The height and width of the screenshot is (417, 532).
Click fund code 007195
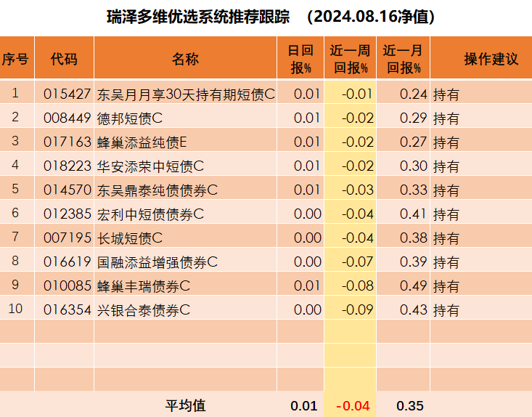(67, 238)
